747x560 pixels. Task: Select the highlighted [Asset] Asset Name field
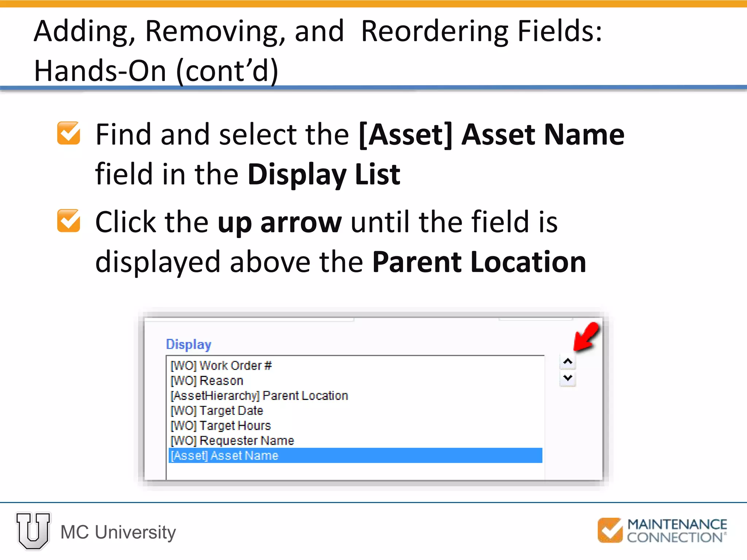(x=356, y=455)
